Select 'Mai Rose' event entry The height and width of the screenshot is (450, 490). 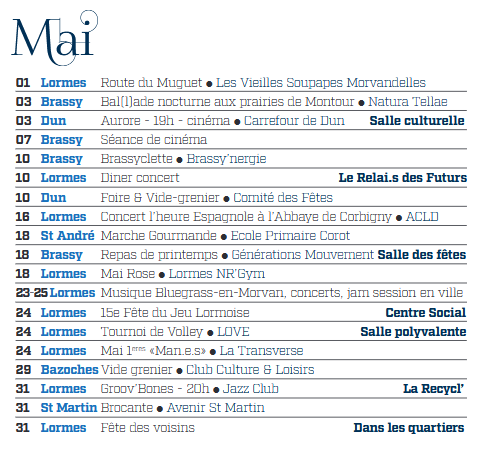[x=128, y=274]
